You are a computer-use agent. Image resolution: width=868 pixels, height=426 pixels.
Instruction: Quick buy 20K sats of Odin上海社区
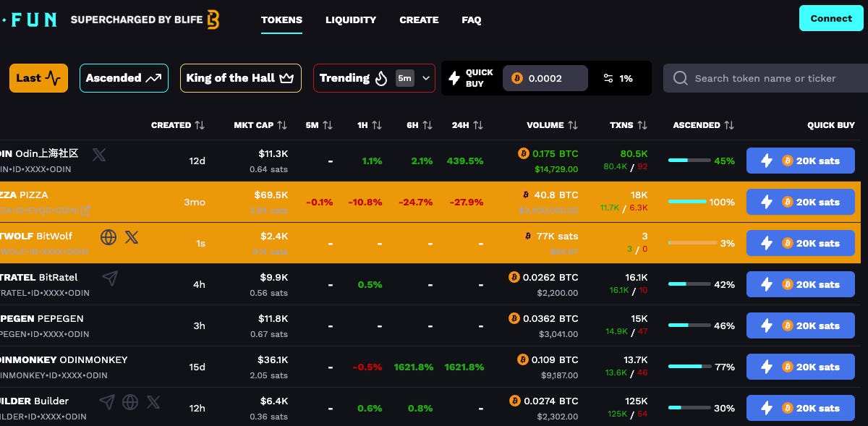[x=801, y=161]
